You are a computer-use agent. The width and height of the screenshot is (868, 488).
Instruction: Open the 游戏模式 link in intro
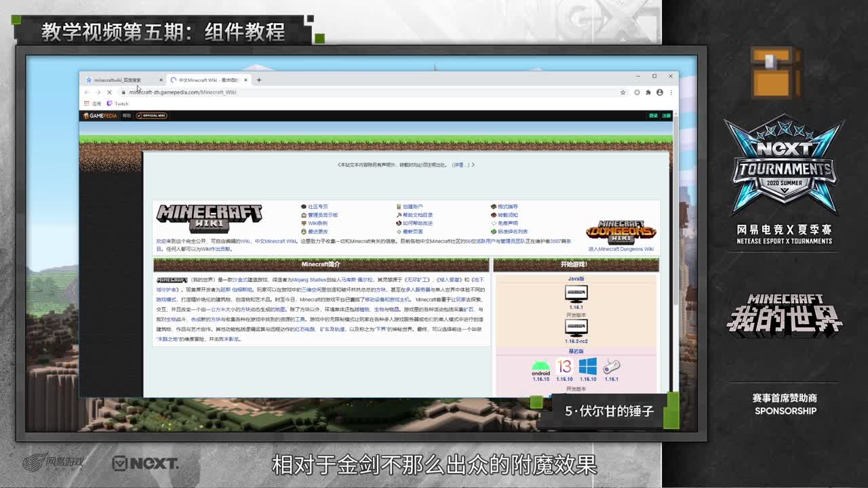click(x=165, y=300)
